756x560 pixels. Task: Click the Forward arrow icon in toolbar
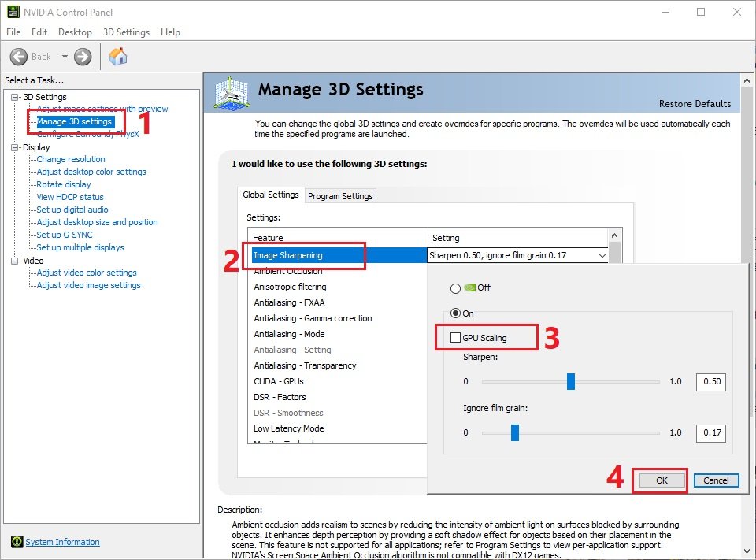tap(83, 57)
